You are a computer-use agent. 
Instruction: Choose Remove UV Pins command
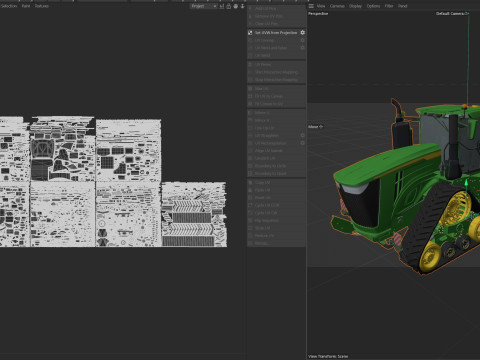click(276, 16)
